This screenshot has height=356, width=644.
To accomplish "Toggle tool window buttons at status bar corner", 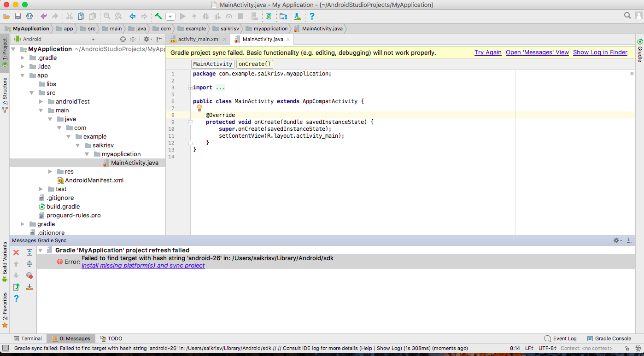I will (5, 348).
